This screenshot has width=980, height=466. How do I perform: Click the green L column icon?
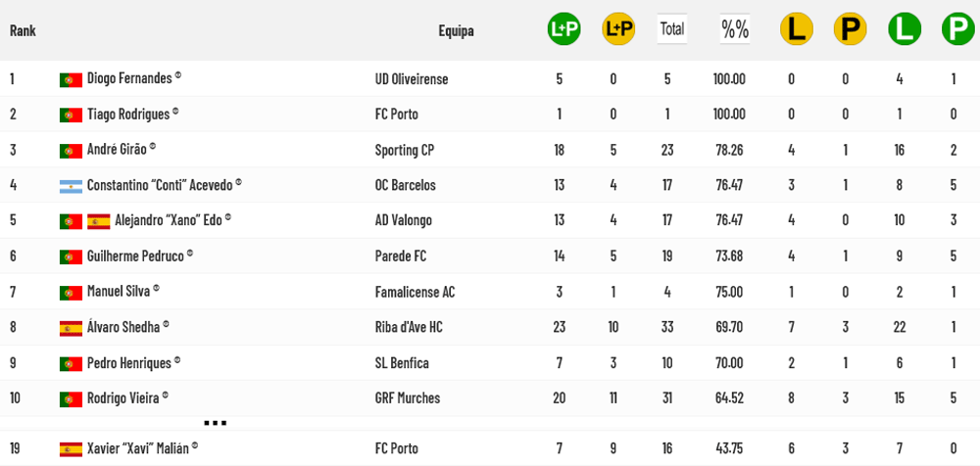coord(905,29)
